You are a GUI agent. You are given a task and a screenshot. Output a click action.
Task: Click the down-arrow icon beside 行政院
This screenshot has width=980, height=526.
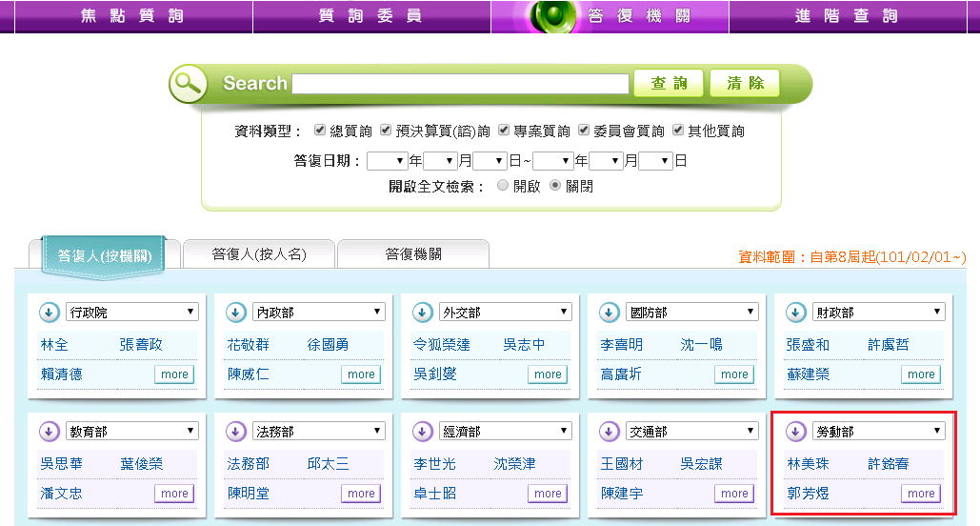pyautogui.click(x=48, y=313)
